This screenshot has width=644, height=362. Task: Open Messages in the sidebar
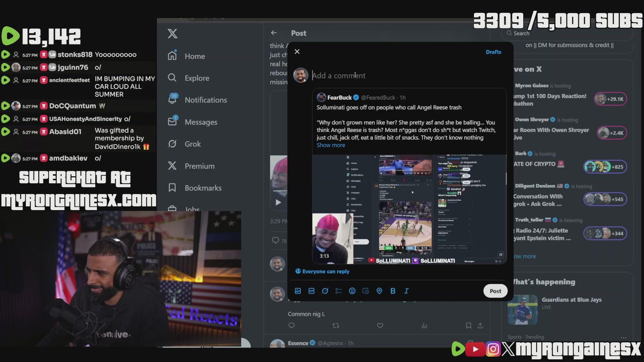click(193, 122)
